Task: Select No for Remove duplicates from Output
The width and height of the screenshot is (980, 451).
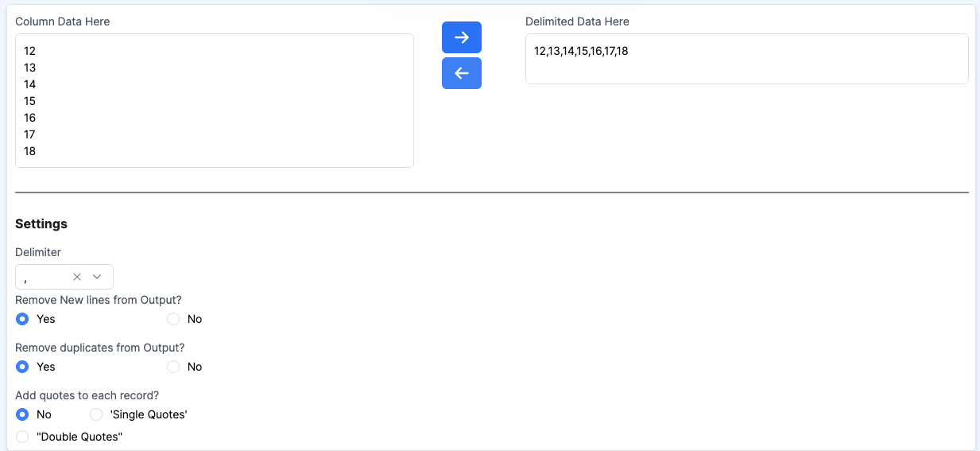Action: click(173, 367)
